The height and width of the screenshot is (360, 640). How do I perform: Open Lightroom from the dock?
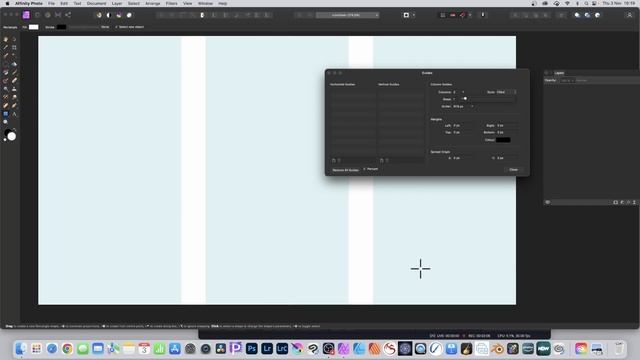coord(267,349)
